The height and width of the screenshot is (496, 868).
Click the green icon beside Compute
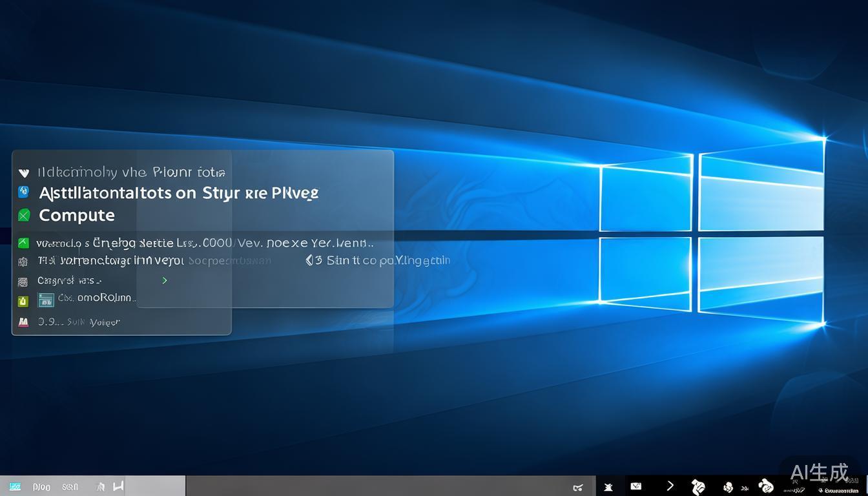click(24, 215)
